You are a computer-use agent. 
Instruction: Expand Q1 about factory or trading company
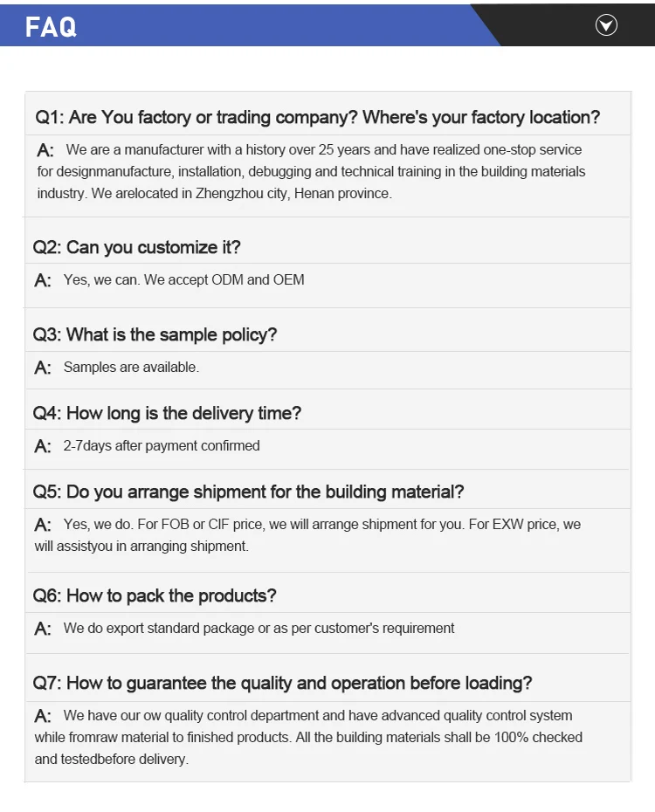click(x=317, y=117)
